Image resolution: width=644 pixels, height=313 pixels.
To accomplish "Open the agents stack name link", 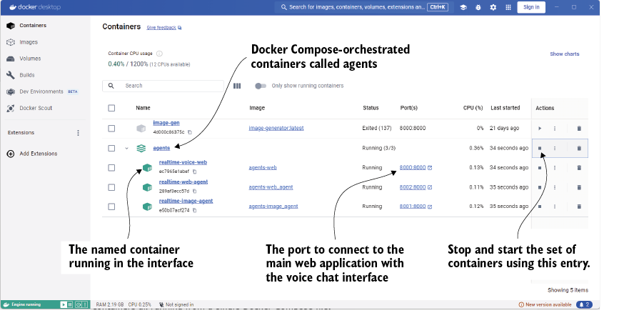I will click(x=161, y=148).
